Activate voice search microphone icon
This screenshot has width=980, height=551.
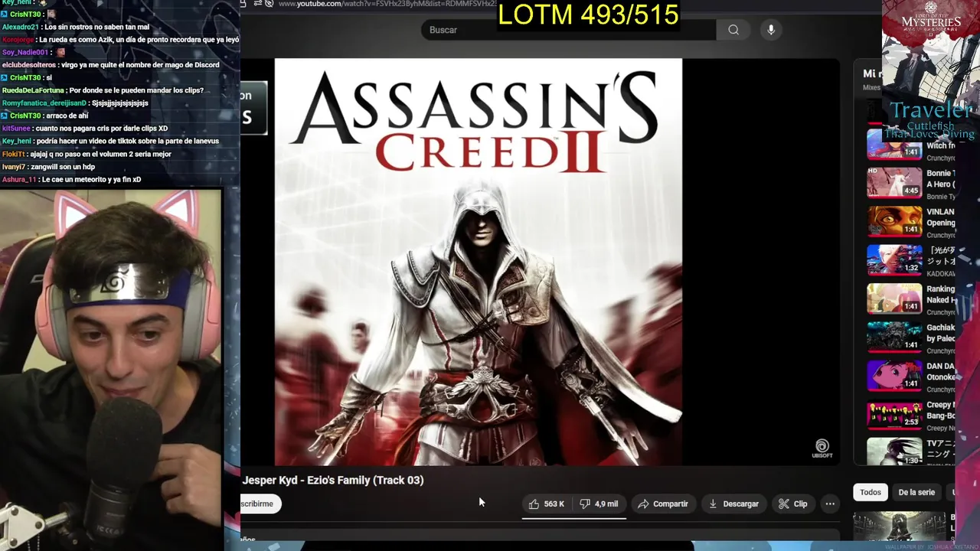pyautogui.click(x=771, y=30)
